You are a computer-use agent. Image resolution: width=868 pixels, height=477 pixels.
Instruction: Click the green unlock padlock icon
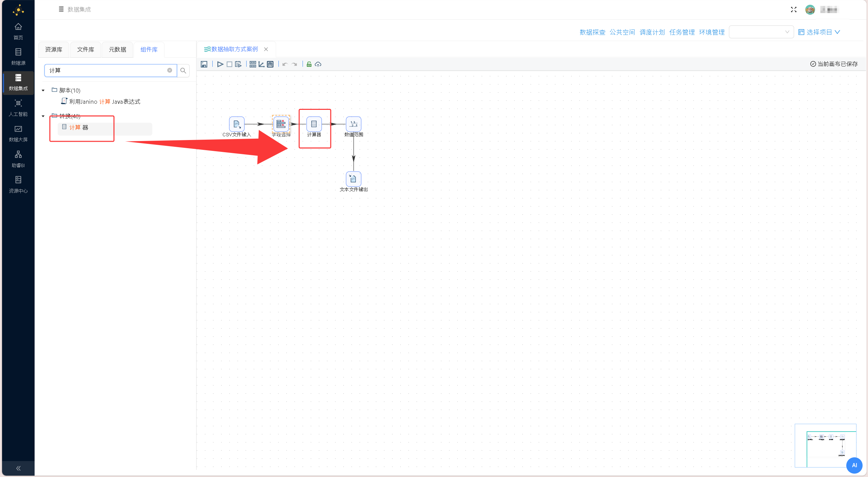pyautogui.click(x=309, y=64)
